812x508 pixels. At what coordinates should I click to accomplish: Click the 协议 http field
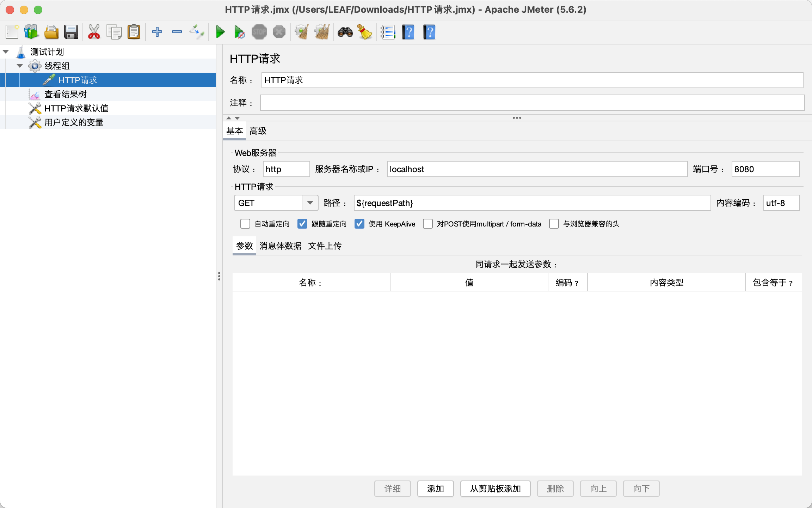point(286,169)
